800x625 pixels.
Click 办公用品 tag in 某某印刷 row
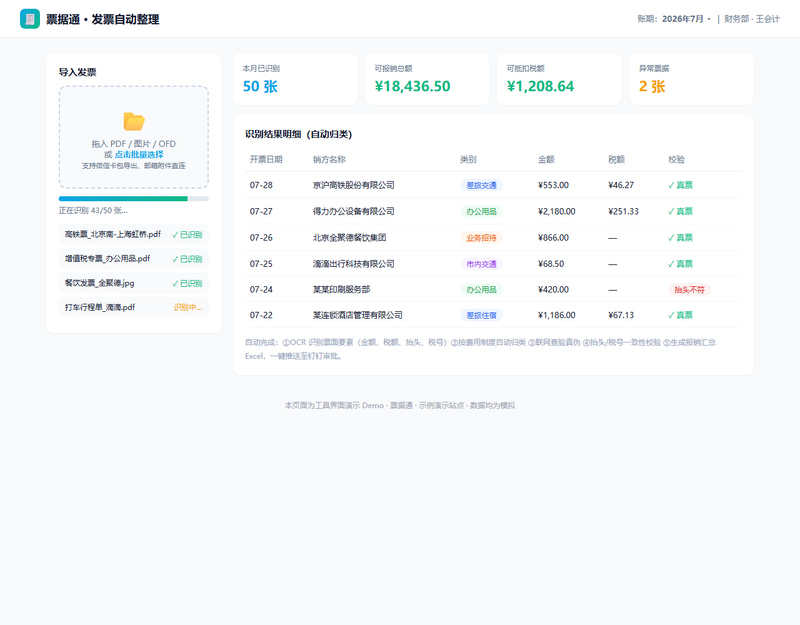[x=481, y=289]
